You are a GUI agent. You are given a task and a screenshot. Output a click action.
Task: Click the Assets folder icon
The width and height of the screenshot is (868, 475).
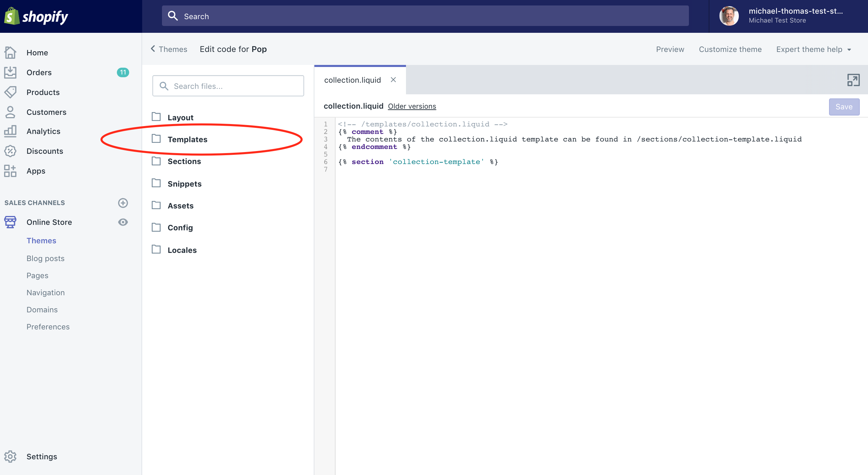tap(156, 205)
